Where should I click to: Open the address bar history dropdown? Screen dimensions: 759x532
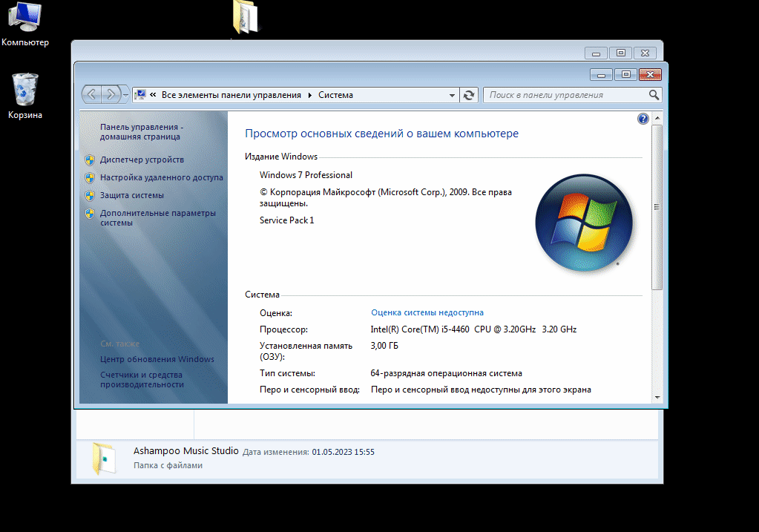pyautogui.click(x=452, y=95)
